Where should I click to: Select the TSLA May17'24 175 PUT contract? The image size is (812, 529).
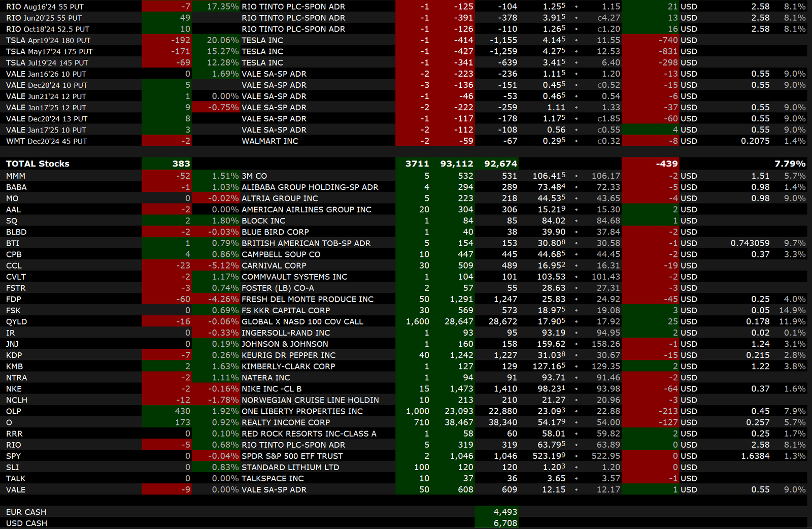pyautogui.click(x=49, y=52)
